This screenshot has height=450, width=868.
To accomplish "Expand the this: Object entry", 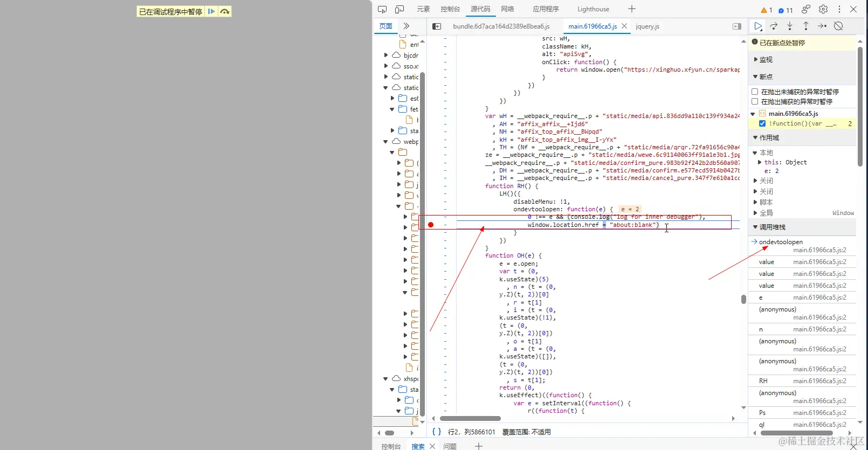I will click(760, 162).
